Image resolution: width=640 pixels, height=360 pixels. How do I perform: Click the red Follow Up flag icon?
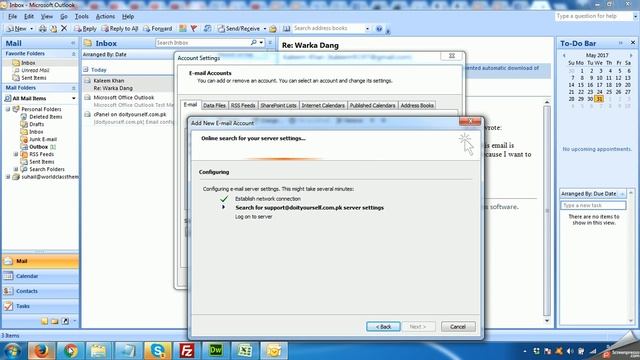[x=194, y=29]
